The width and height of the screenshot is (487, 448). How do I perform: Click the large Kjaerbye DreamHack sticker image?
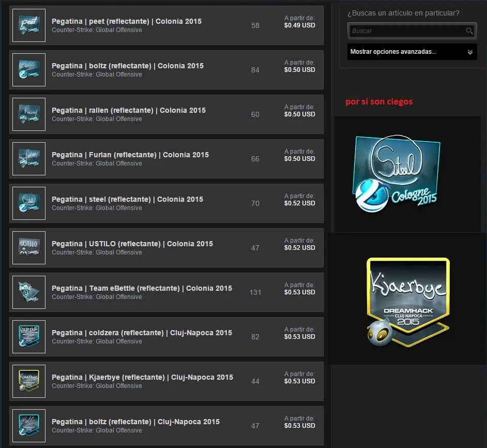tap(408, 302)
